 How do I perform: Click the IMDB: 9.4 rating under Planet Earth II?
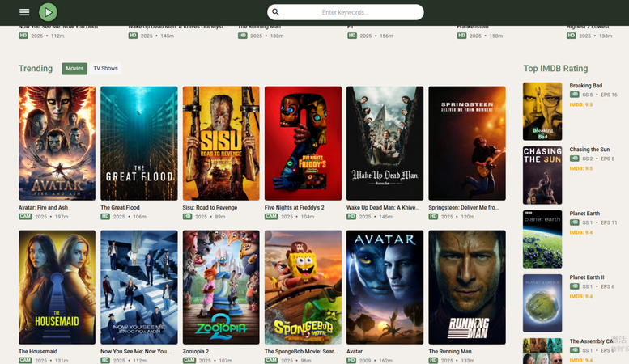(581, 297)
